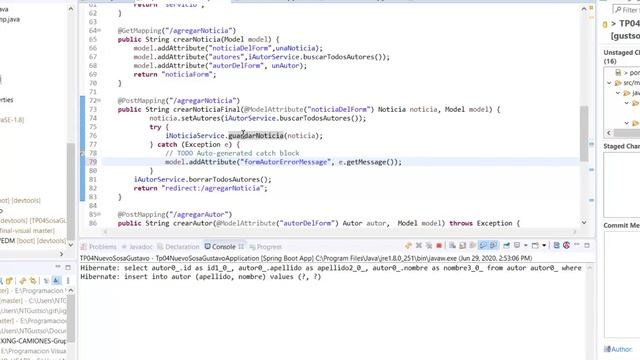The height and width of the screenshot is (360, 640).
Task: Toggle Scroll Lock in Console toolbar
Action: coord(462,245)
